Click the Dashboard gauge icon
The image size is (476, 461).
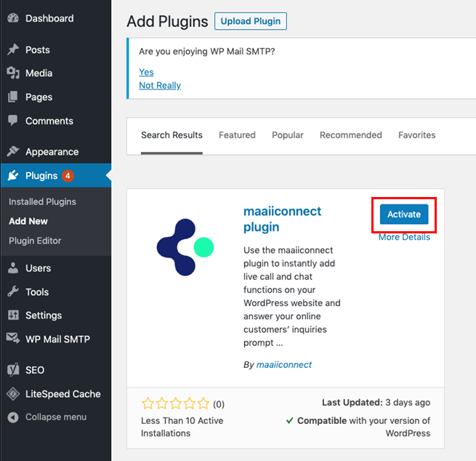coord(13,18)
